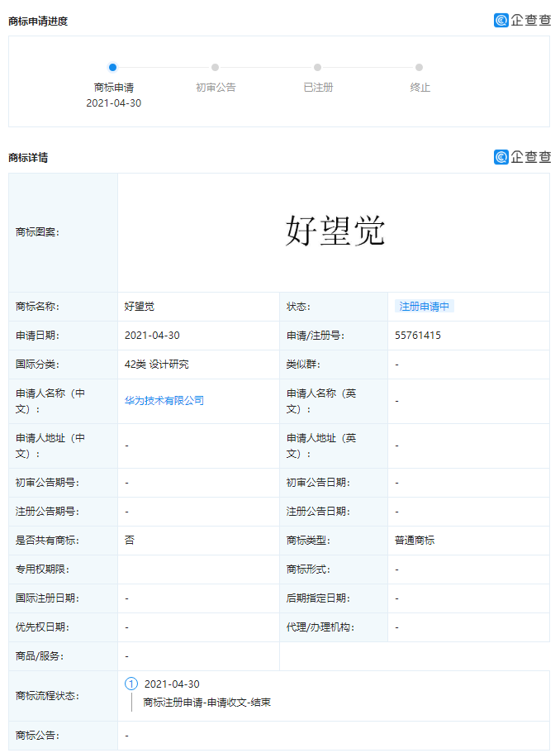Click the 终止 step label

tap(420, 88)
